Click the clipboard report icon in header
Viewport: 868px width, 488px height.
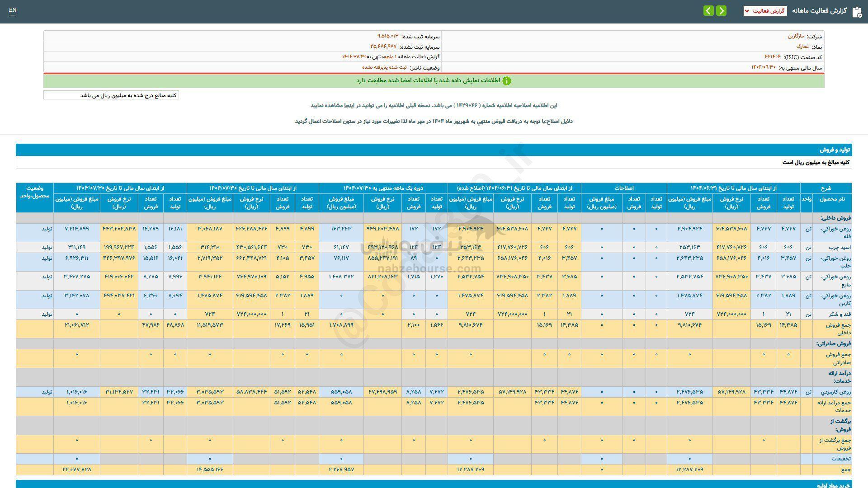tap(857, 12)
